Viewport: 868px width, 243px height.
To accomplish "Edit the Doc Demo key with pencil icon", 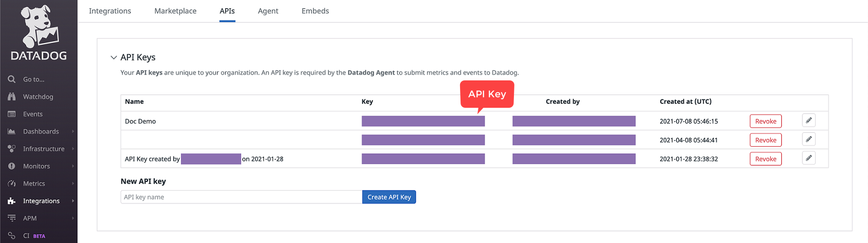I will click(809, 121).
